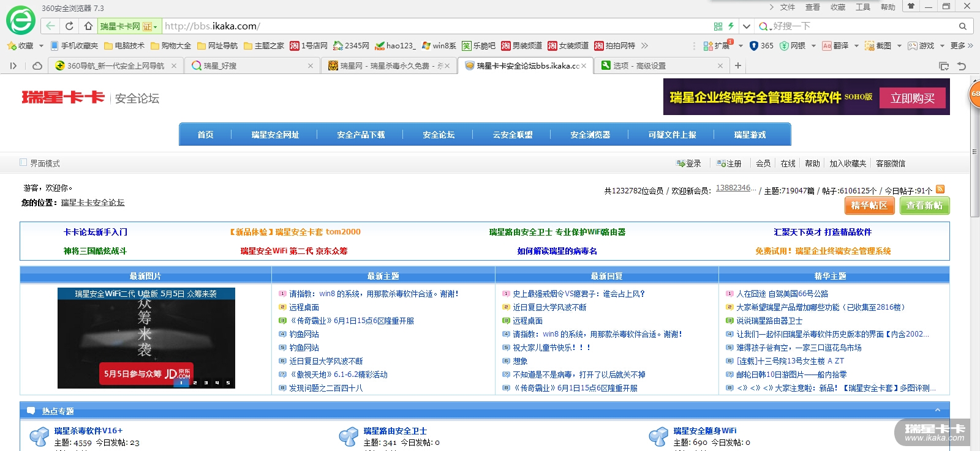This screenshot has width=980, height=451.
Task: Click the cloud icon left of tabs
Action: pyautogui.click(x=37, y=65)
